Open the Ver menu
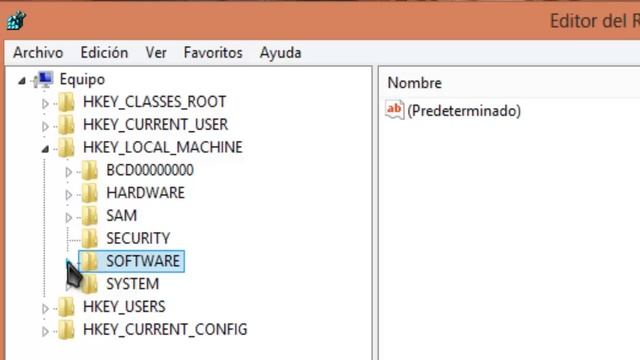This screenshot has width=640, height=360. 156,53
